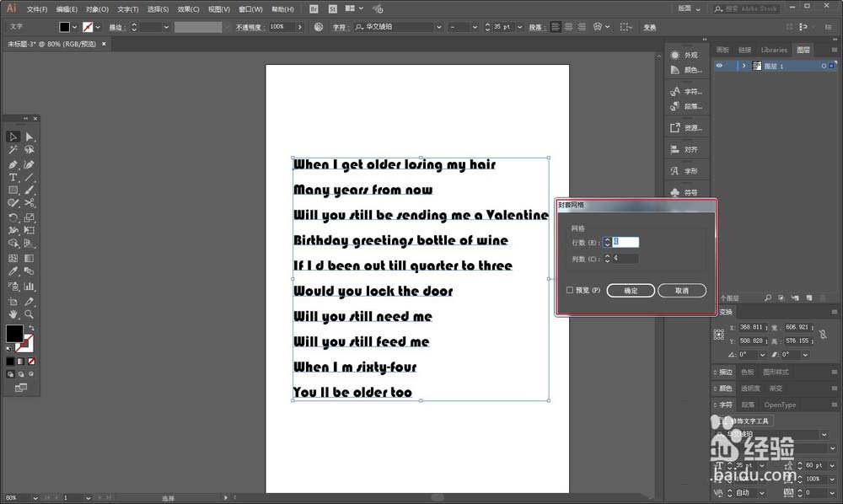
Task: Select the Pen tool
Action: 13,164
